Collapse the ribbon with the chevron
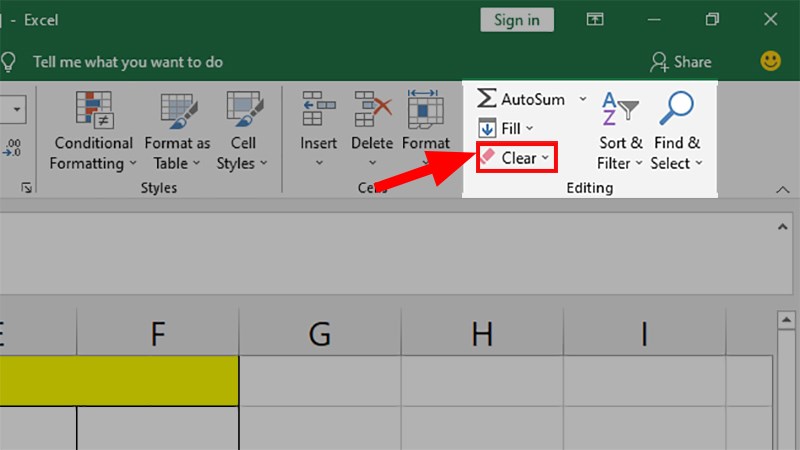 coord(783,190)
